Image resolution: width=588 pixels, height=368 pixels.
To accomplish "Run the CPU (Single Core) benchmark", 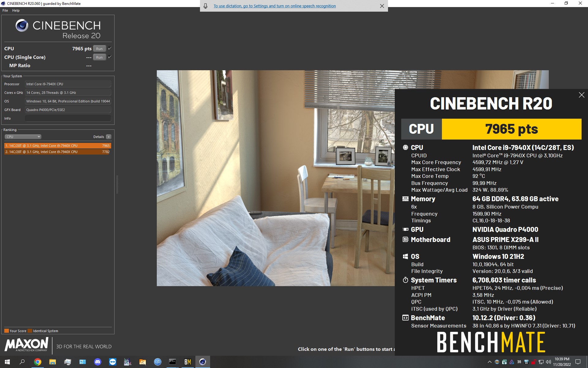I will click(100, 57).
